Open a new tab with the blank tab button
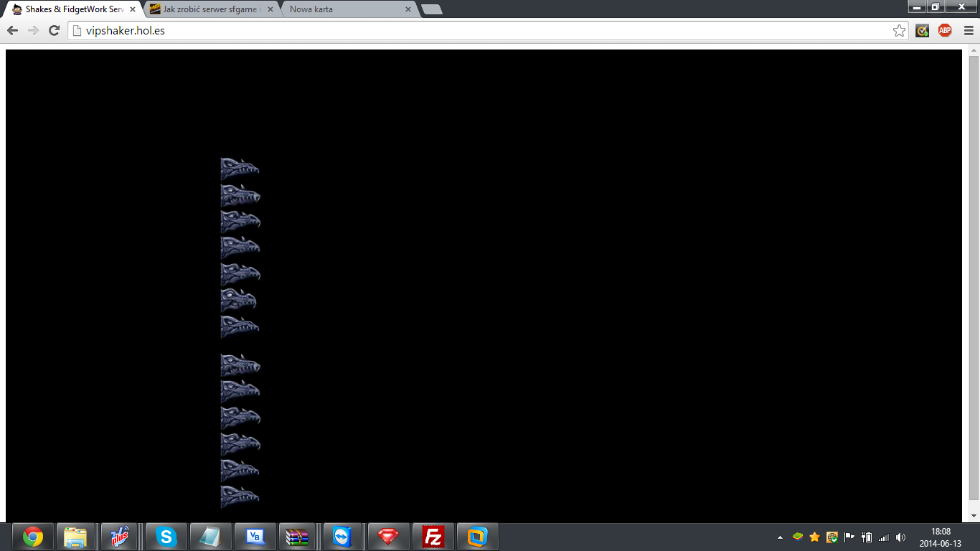Viewport: 980px width, 551px height. pyautogui.click(x=432, y=9)
